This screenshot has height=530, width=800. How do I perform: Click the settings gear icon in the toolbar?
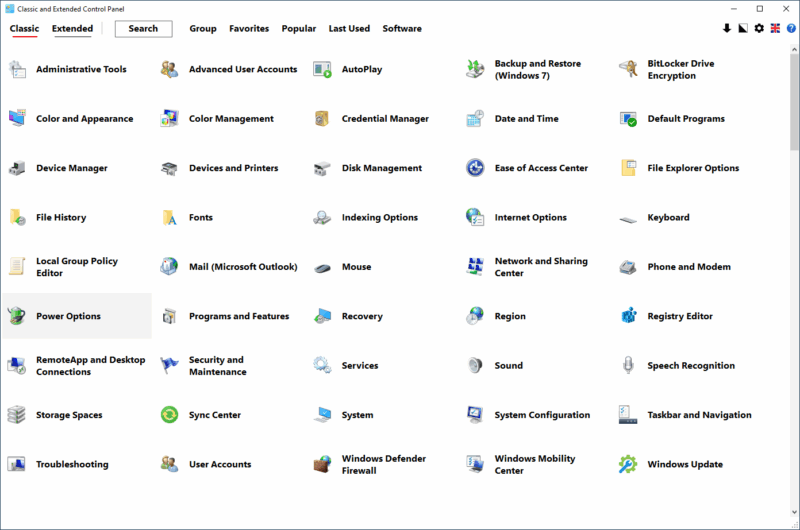pyautogui.click(x=759, y=28)
